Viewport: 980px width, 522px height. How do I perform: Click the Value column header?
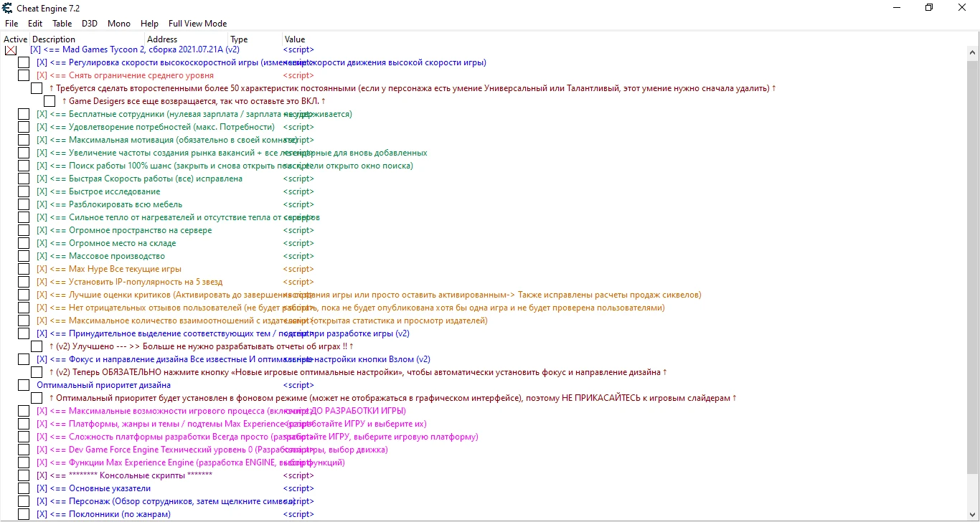pyautogui.click(x=295, y=39)
